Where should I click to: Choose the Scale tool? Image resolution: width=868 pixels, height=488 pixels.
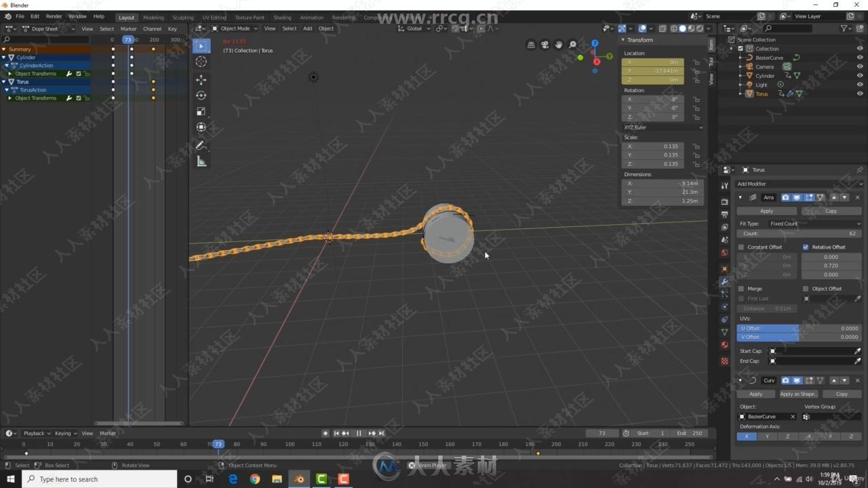pyautogui.click(x=201, y=111)
